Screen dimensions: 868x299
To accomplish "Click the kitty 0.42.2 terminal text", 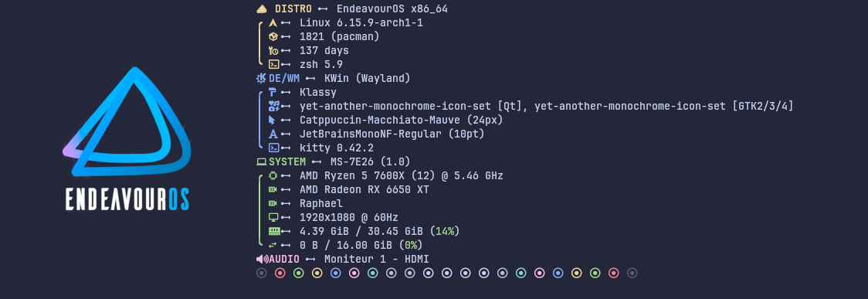I will point(337,148).
